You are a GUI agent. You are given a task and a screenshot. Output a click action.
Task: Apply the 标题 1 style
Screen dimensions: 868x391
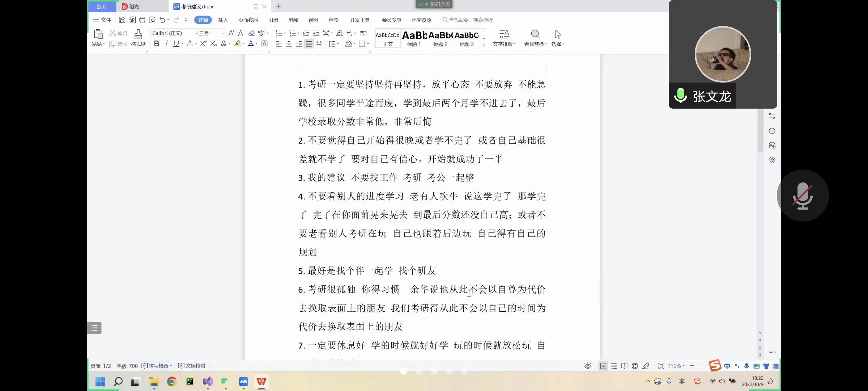point(413,39)
